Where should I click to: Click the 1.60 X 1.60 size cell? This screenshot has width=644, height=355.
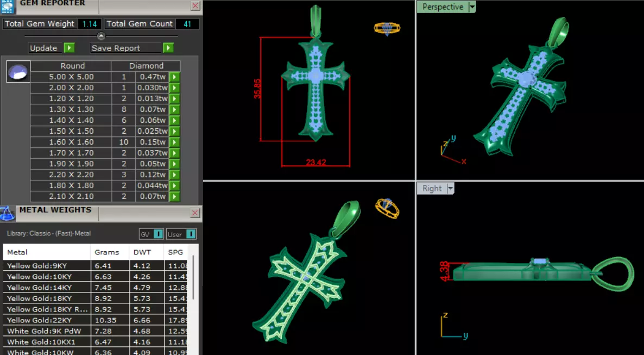click(x=71, y=142)
